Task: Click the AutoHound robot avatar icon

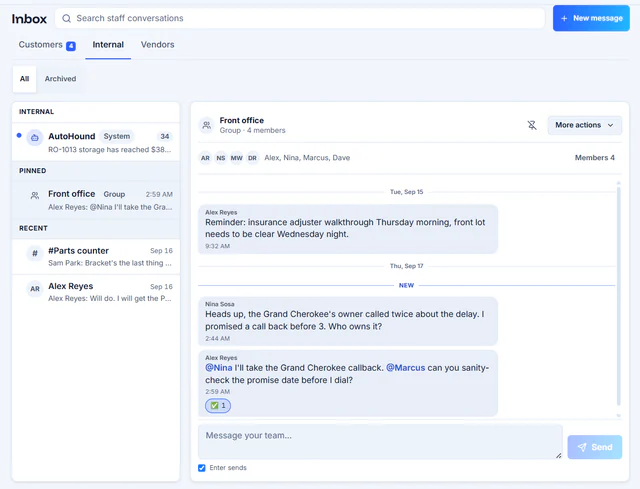Action: [x=35, y=138]
